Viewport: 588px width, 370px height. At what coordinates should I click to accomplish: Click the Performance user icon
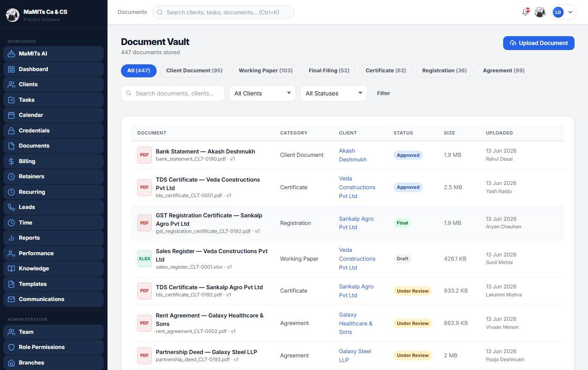pos(11,254)
